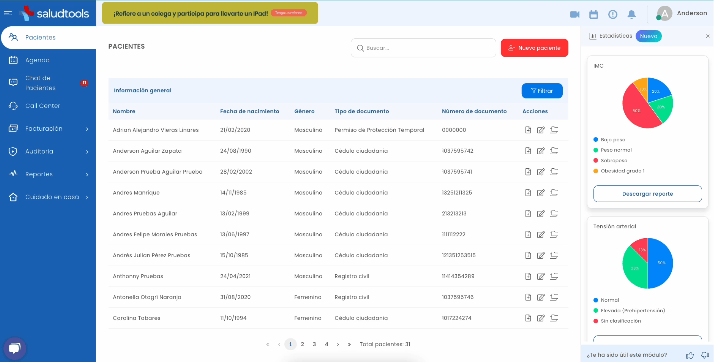
Task: Give thumbs up feedback for module
Action: pyautogui.click(x=690, y=355)
